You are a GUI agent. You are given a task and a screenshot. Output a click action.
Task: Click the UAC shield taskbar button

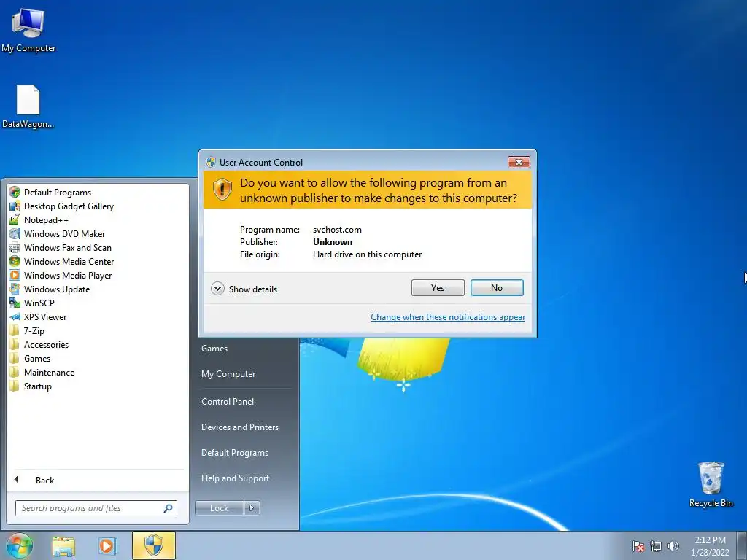point(154,545)
